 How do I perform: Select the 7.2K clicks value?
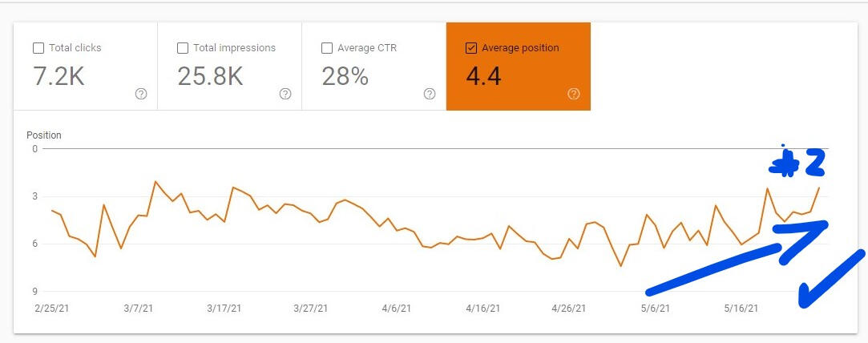[59, 76]
